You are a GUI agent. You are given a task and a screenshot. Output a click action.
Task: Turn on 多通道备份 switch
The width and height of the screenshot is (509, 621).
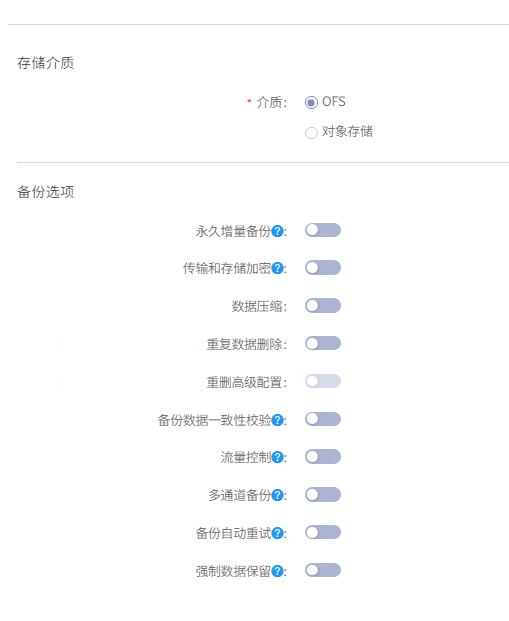click(x=323, y=495)
